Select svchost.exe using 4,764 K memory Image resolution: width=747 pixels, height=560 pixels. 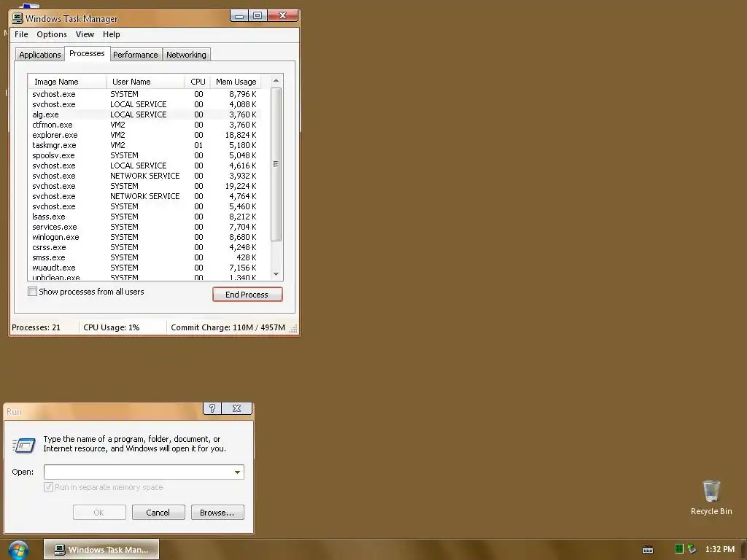[144, 196]
